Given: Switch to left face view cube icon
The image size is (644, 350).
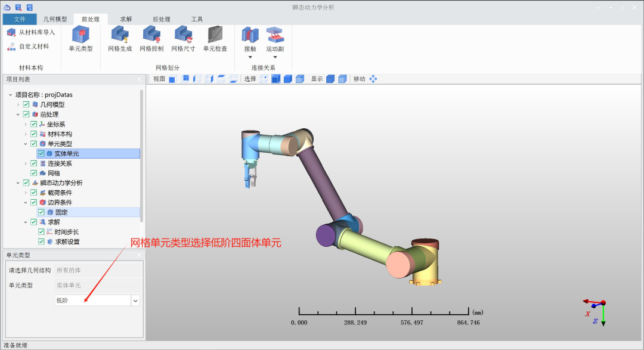Looking at the screenshot, I should 197,79.
